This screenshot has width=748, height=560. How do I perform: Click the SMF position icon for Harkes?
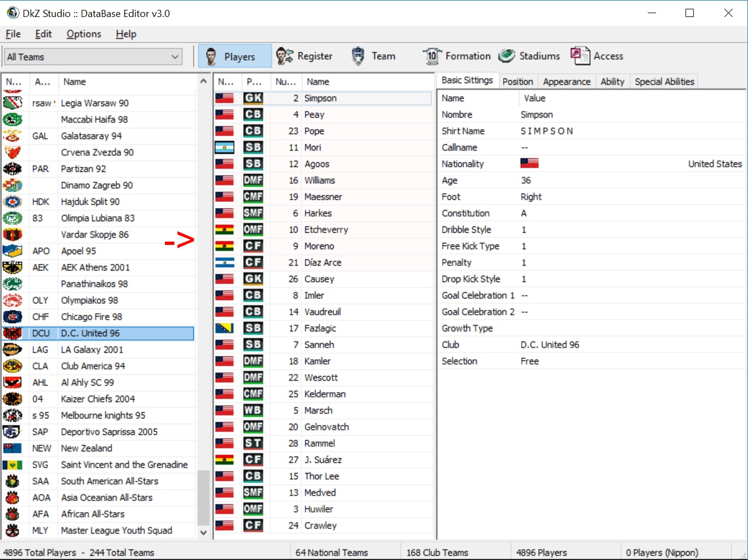(253, 213)
